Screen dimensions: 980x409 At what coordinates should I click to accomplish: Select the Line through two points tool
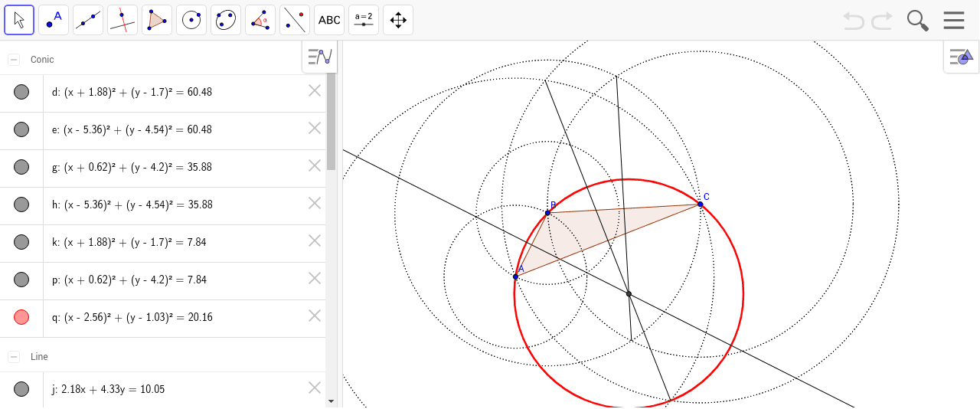point(88,20)
